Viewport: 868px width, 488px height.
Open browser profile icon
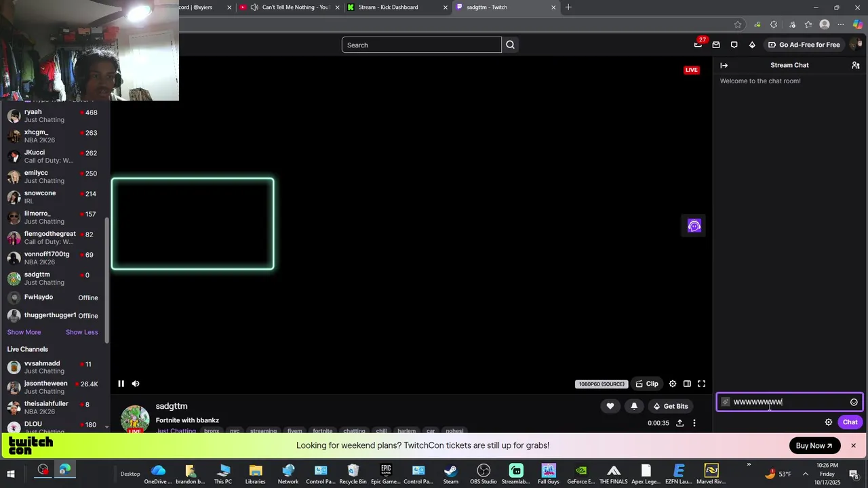coord(825,24)
